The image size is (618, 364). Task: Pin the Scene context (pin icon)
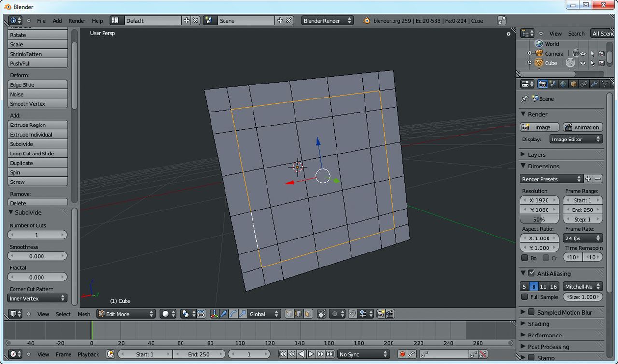(x=524, y=98)
